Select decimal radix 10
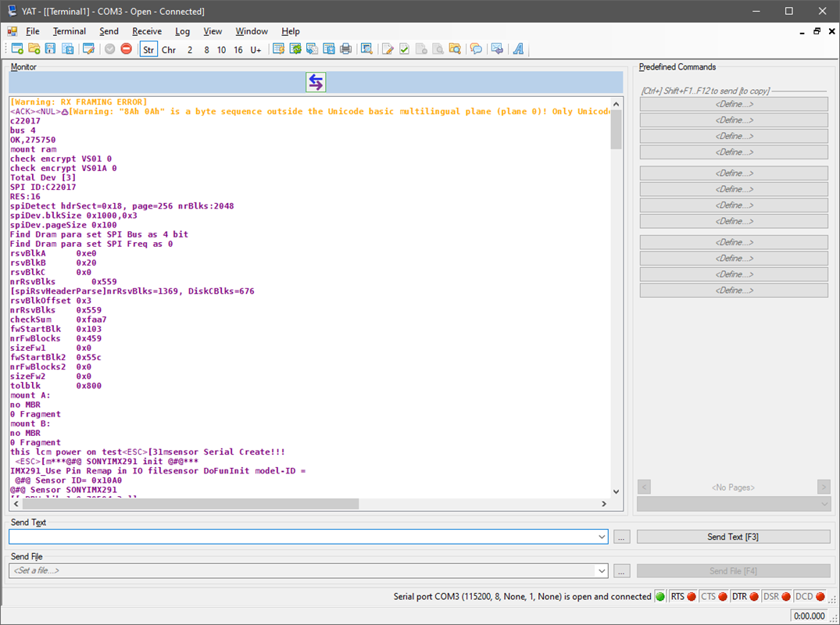This screenshot has width=840, height=625. coord(221,50)
